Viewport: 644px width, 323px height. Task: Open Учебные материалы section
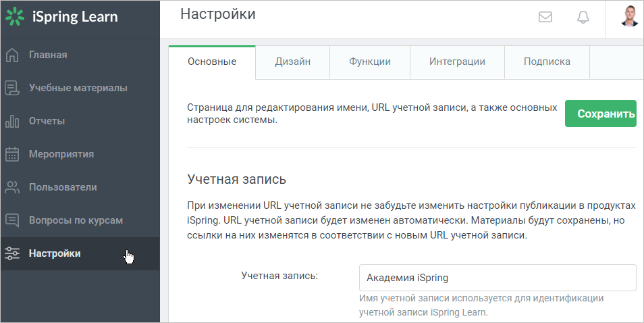(x=80, y=88)
